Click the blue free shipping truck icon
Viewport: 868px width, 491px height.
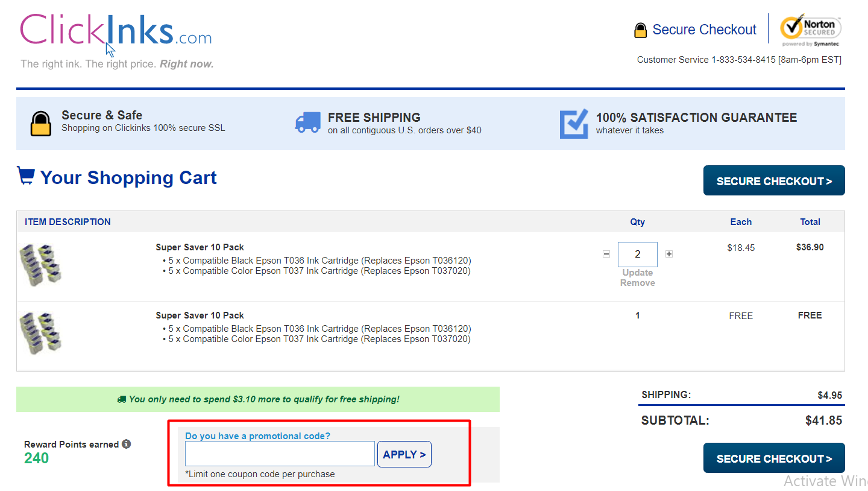(x=308, y=122)
